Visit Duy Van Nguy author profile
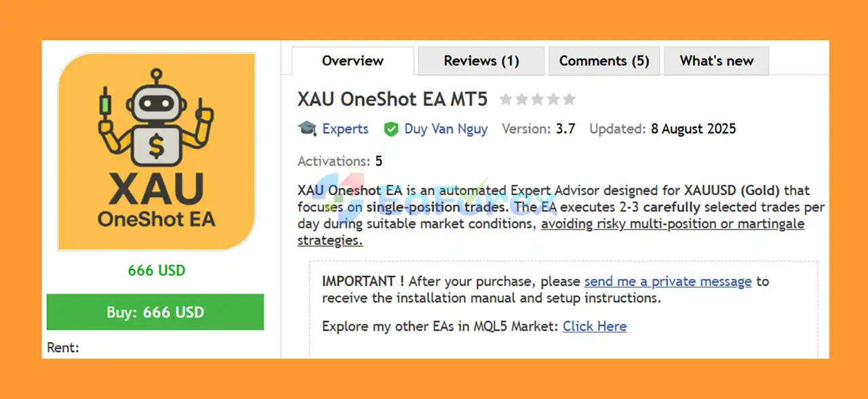This screenshot has width=868, height=399. click(x=446, y=129)
